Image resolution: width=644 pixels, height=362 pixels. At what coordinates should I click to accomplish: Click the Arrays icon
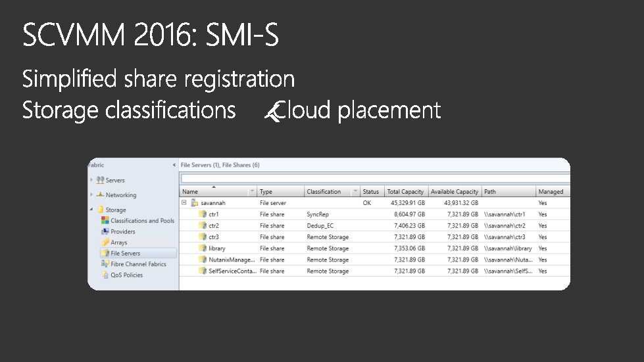click(105, 242)
